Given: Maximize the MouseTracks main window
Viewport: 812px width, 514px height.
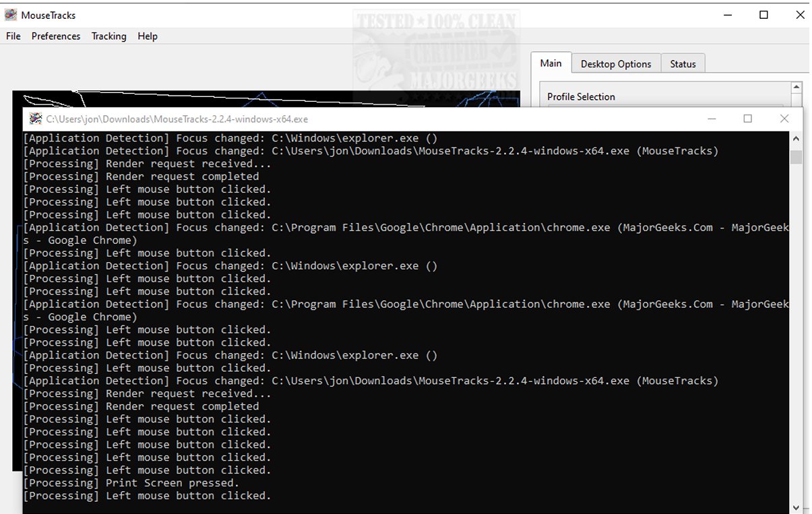Looking at the screenshot, I should click(763, 15).
